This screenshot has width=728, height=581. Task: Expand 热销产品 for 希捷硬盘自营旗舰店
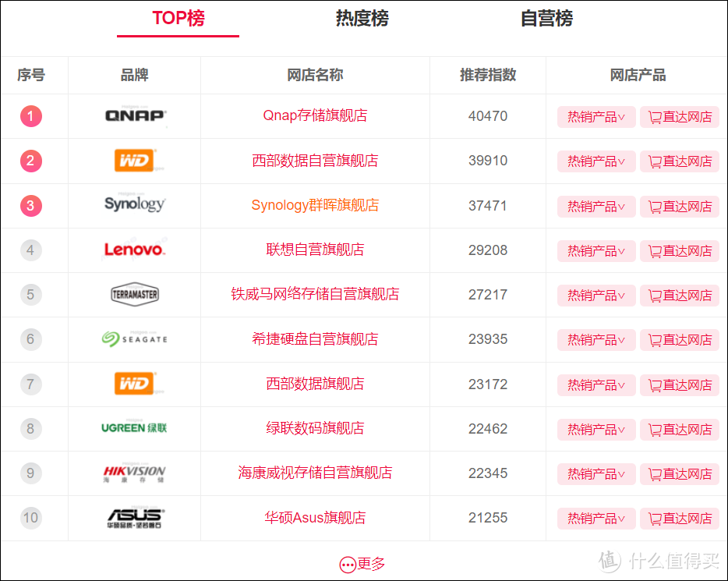tap(596, 340)
